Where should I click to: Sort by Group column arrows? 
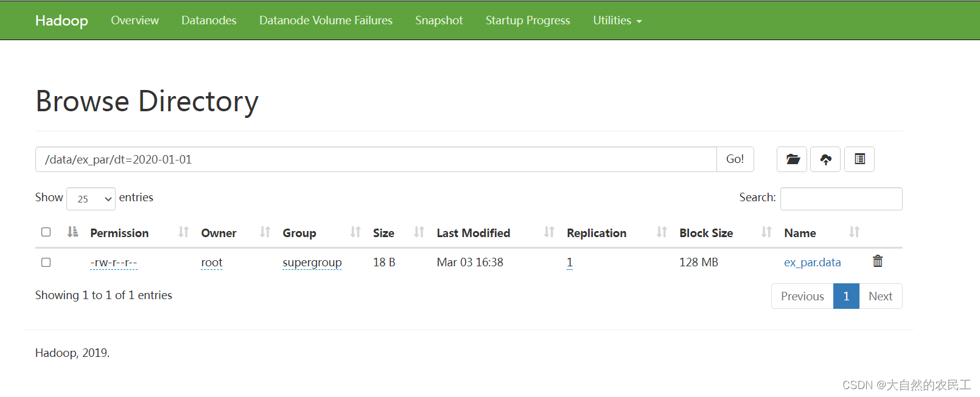pos(355,232)
